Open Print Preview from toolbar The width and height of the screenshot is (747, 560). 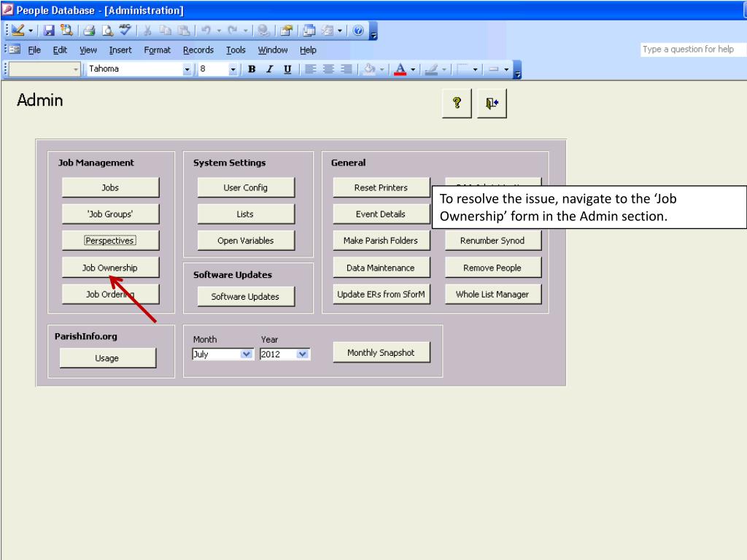point(108,31)
